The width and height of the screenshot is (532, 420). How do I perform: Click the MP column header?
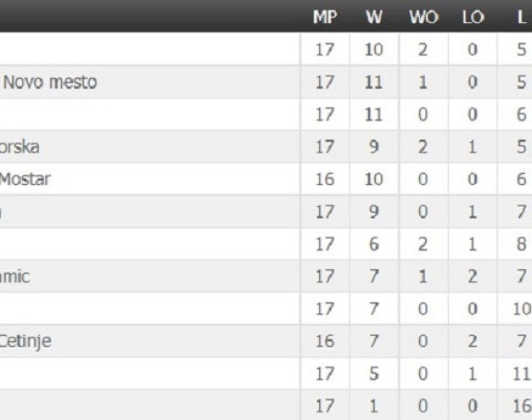tap(325, 17)
